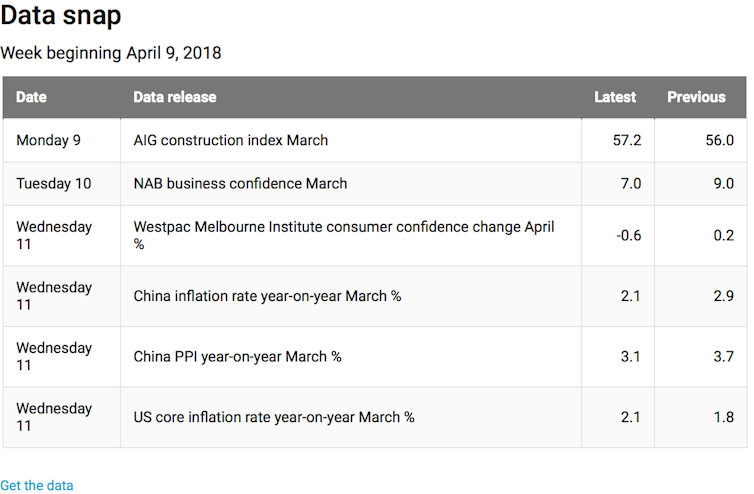Screen dimensions: 754x494
Task: Select the Latest column header
Action: coord(615,97)
